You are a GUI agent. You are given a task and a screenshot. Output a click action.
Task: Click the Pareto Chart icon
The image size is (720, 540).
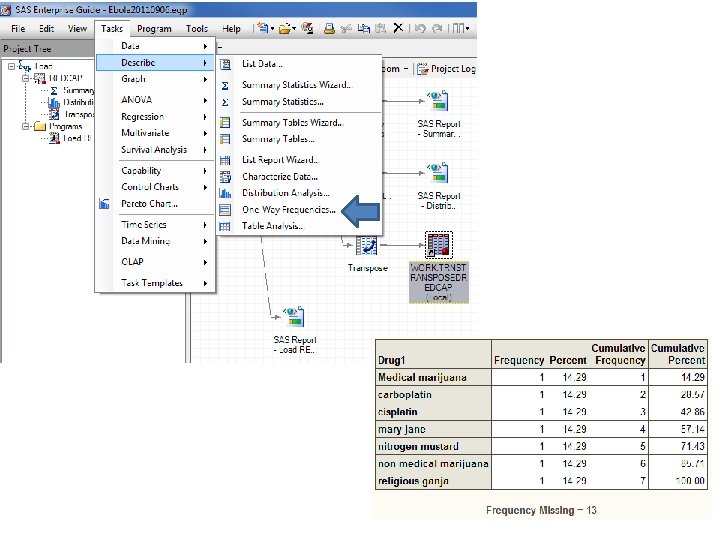click(x=104, y=203)
